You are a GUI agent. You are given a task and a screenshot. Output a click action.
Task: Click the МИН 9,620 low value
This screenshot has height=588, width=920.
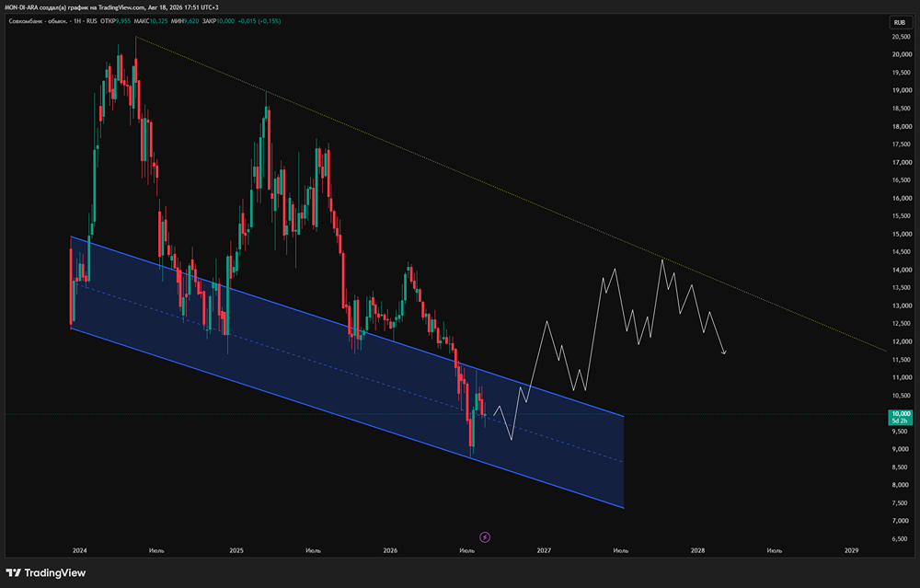pos(184,21)
